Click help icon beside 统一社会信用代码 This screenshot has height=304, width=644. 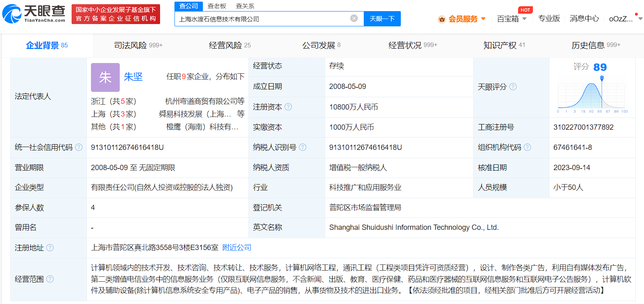click(79, 147)
